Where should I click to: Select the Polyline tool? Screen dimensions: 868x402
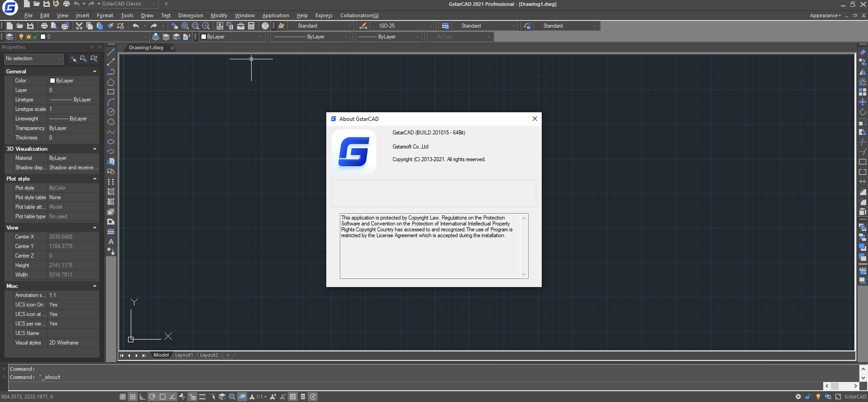pyautogui.click(x=111, y=72)
